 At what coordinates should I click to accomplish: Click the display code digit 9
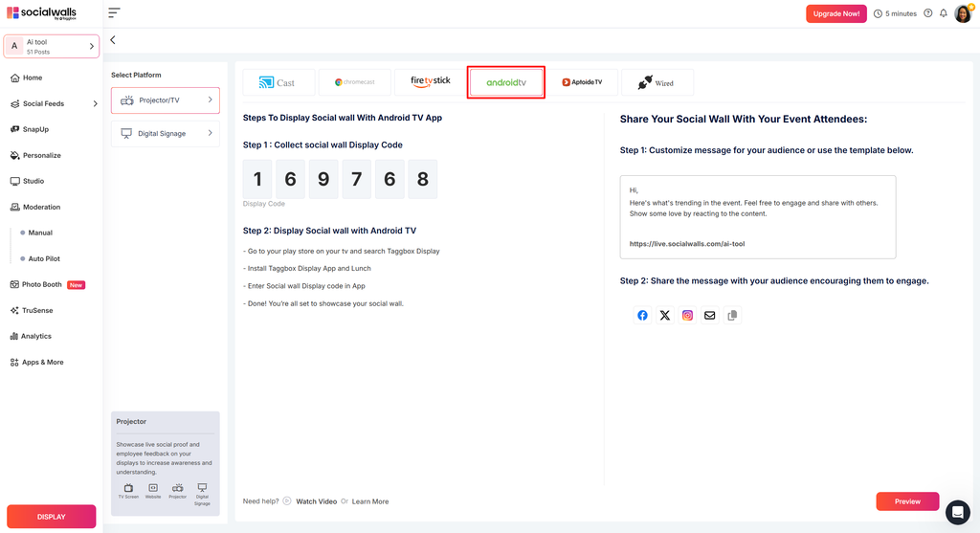[x=323, y=179]
